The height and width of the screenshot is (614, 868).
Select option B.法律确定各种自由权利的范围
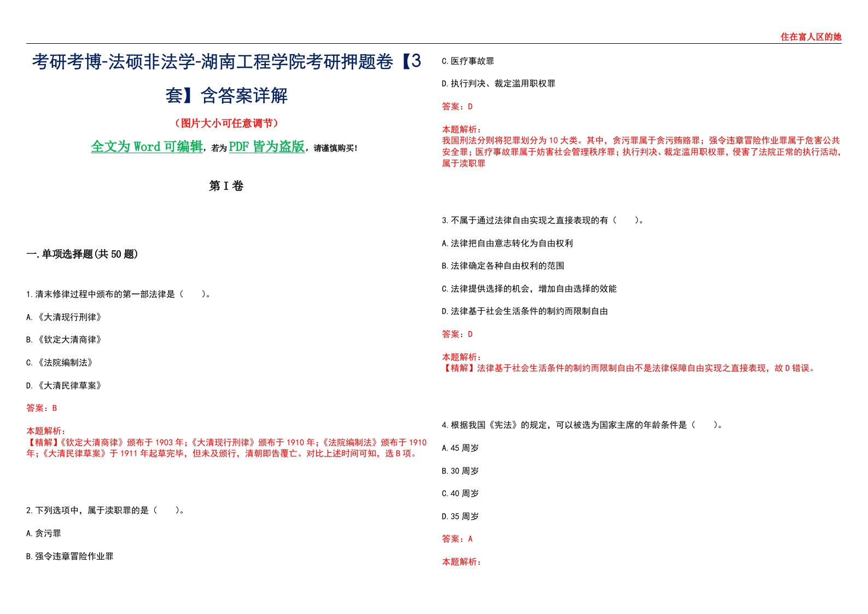tap(503, 265)
